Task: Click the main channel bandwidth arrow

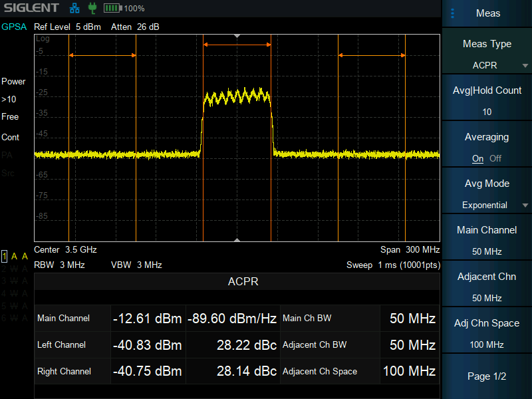Action: (x=237, y=45)
